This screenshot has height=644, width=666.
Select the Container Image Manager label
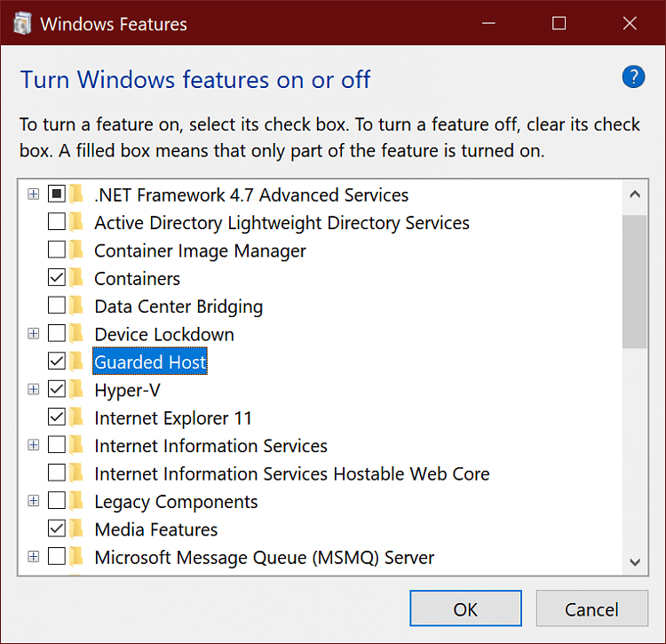pyautogui.click(x=200, y=250)
